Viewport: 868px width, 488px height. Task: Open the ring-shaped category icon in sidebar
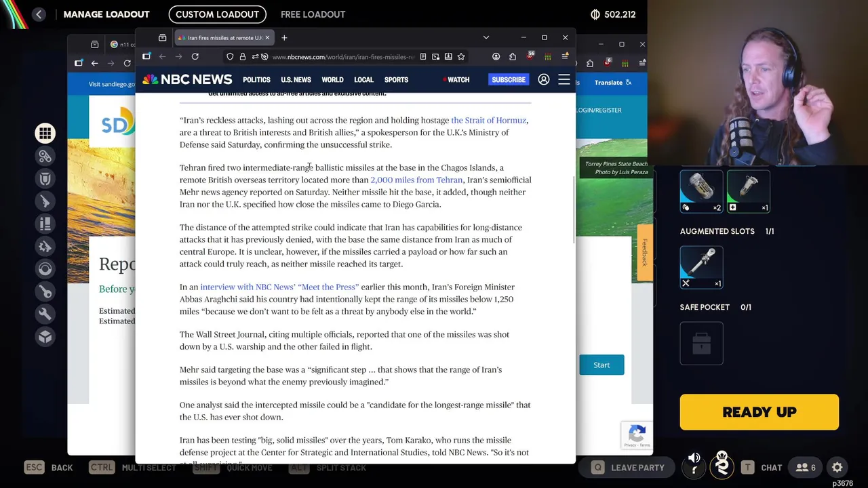(45, 269)
